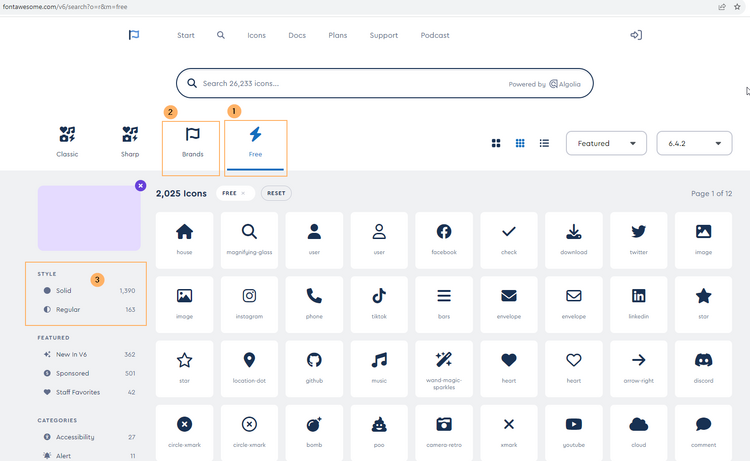Enable the Classic icon family filter
Viewport: 750px width, 461px height.
coord(67,141)
